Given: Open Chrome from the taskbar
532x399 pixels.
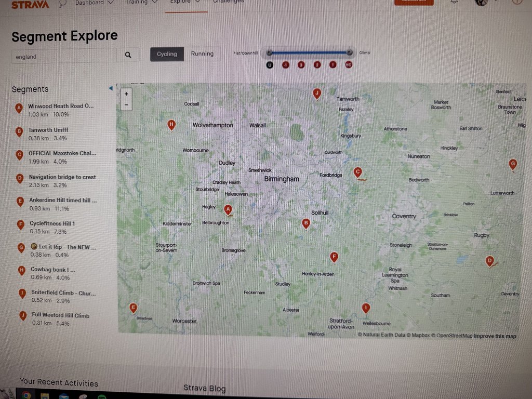Looking at the screenshot, I should (x=26, y=395).
